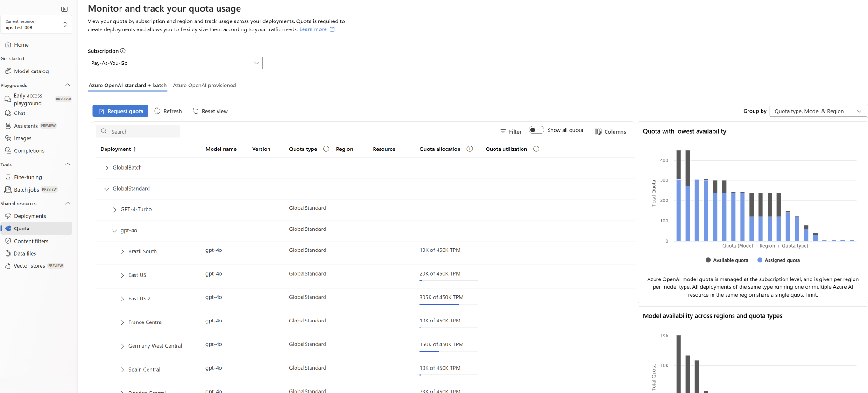Click the East US 2 quota bar
The width and height of the screenshot is (868, 393).
(x=448, y=304)
